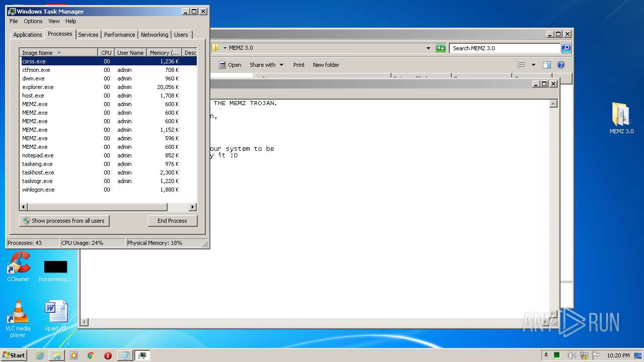Click the Show desktop button
The width and height of the screenshot is (644, 362).
638,355
